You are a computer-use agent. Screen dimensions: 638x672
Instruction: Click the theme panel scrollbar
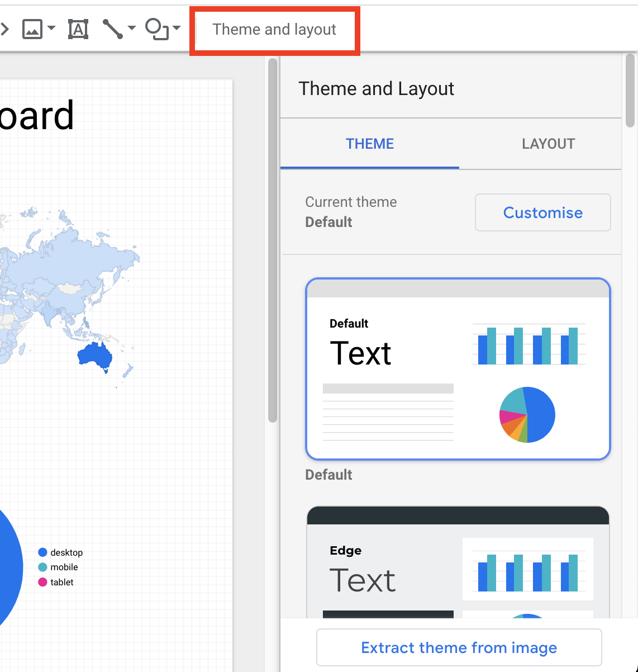coord(630,91)
